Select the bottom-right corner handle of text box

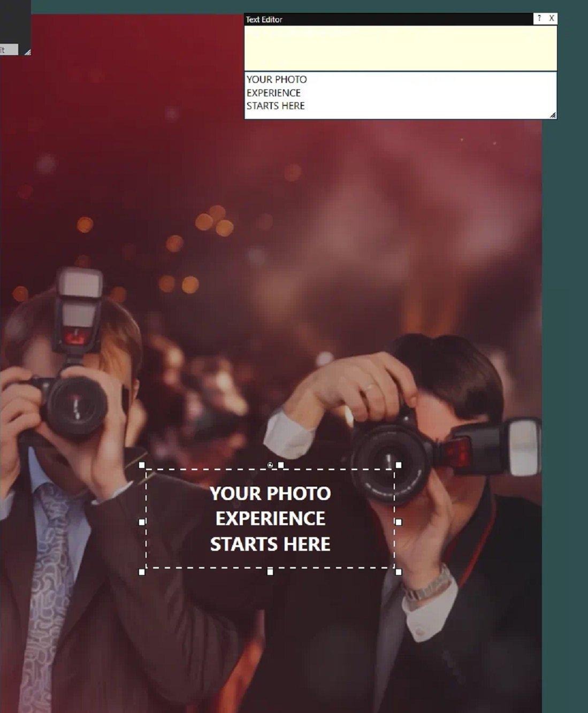pos(398,572)
